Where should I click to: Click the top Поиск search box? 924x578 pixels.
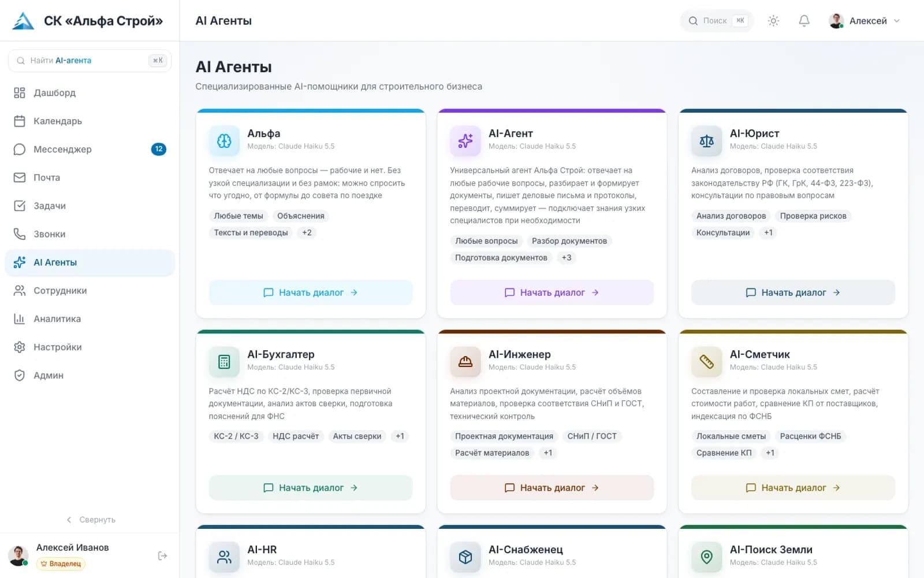point(717,21)
